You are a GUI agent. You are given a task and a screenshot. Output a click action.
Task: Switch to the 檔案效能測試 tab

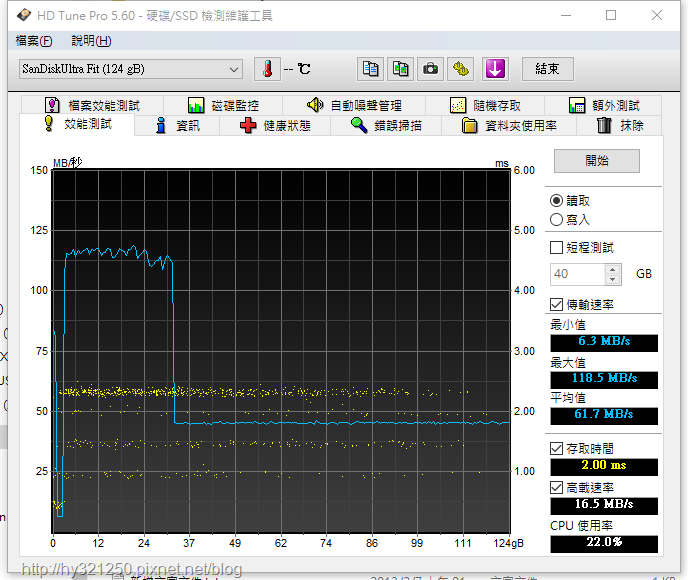92,105
